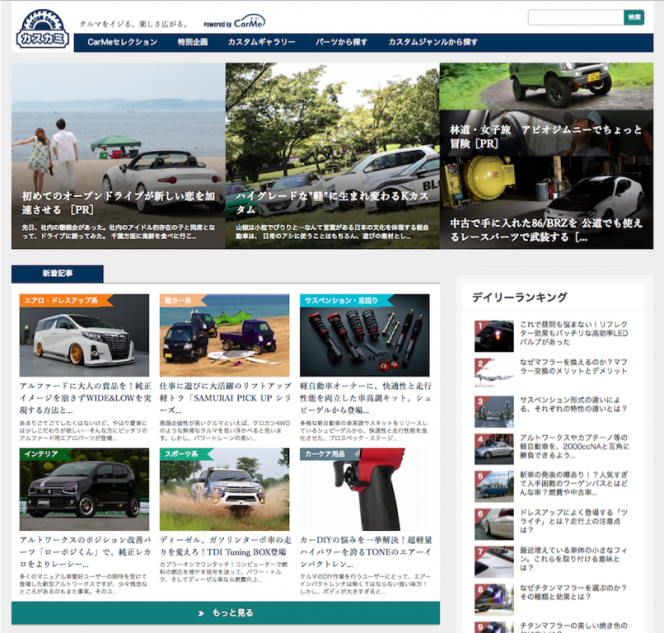Expand the パーツから探す navigation menu

[x=341, y=42]
